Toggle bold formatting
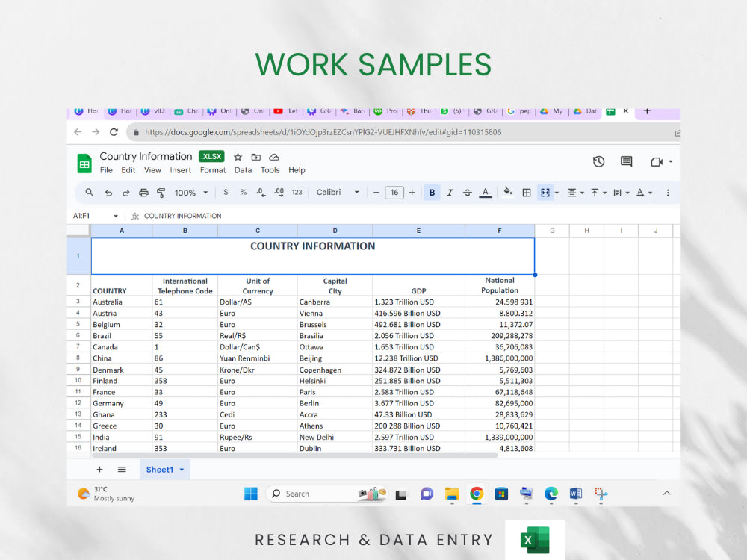747x560 pixels. pos(432,193)
